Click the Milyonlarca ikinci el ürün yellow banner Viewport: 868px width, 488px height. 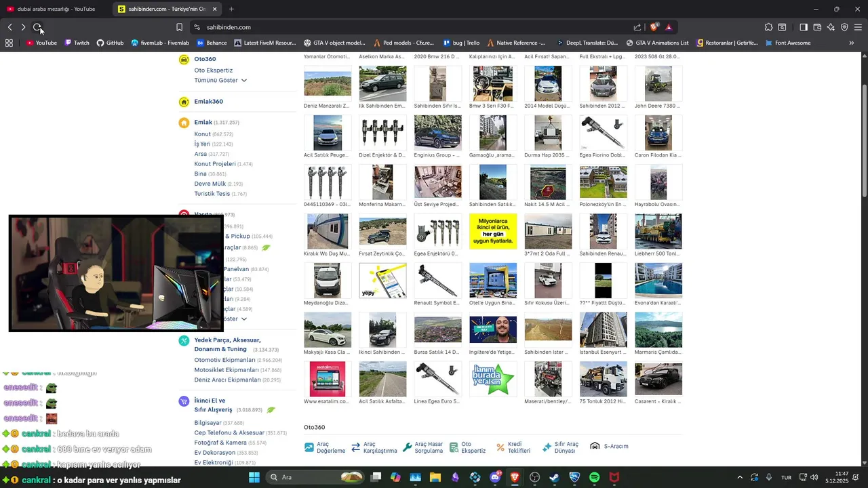493,231
